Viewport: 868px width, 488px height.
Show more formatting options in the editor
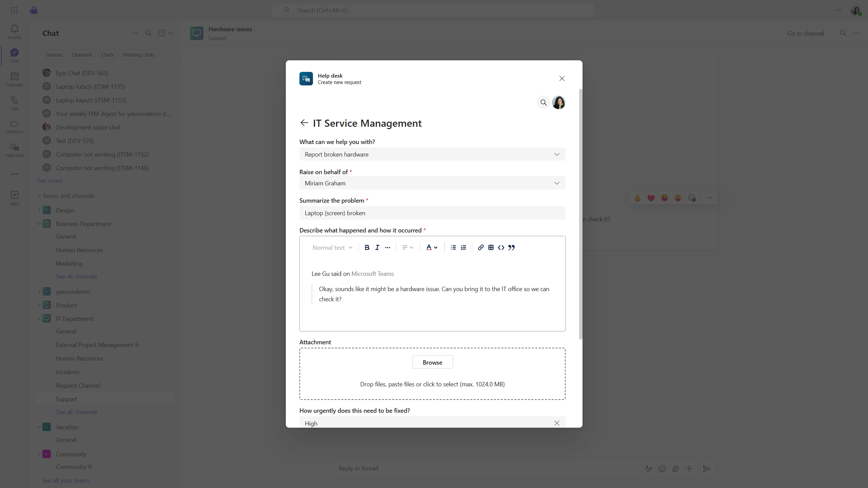(x=388, y=247)
